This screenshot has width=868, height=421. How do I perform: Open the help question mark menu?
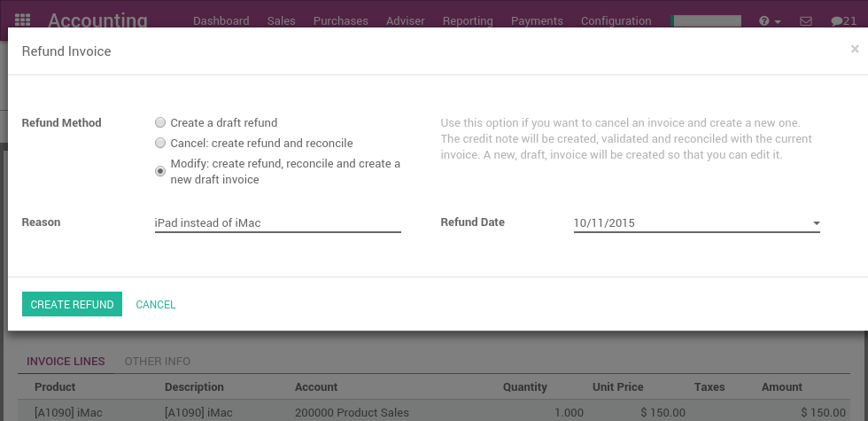pyautogui.click(x=769, y=20)
